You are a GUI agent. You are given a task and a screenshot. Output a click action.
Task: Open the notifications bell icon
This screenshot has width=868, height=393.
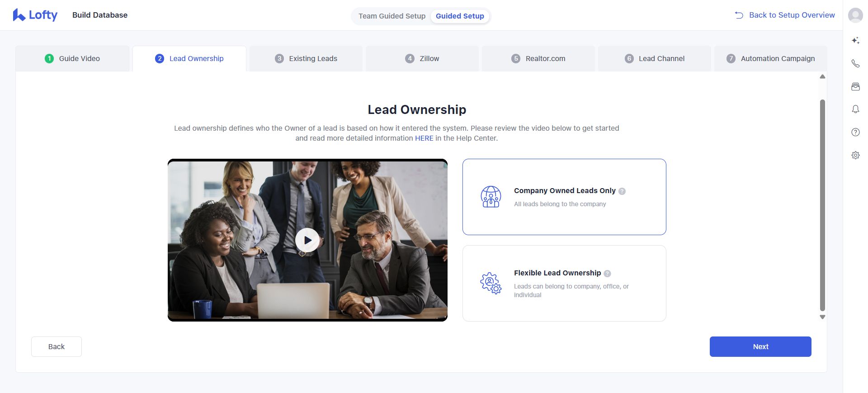[855, 109]
